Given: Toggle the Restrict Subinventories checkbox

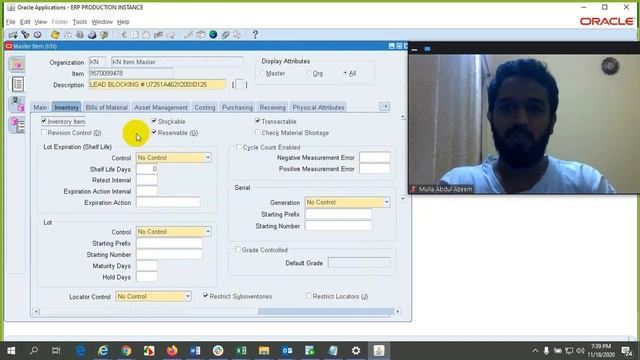Looking at the screenshot, I should tap(205, 296).
